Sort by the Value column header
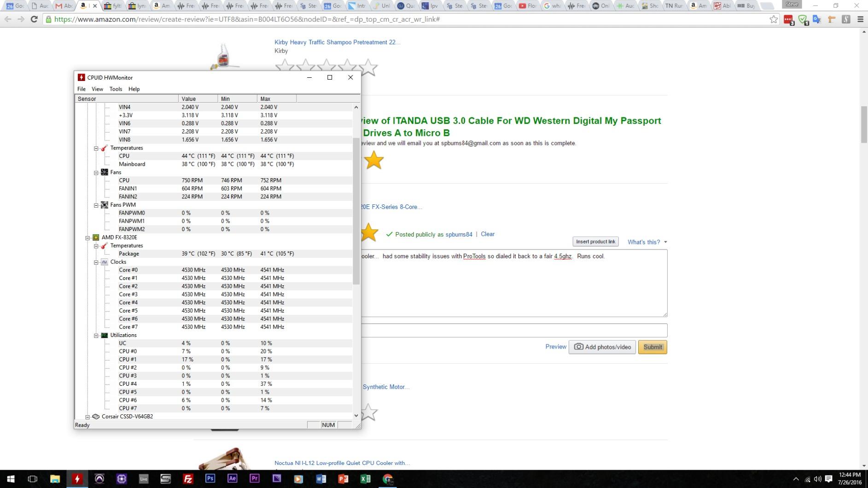This screenshot has width=868, height=488. pyautogui.click(x=198, y=99)
